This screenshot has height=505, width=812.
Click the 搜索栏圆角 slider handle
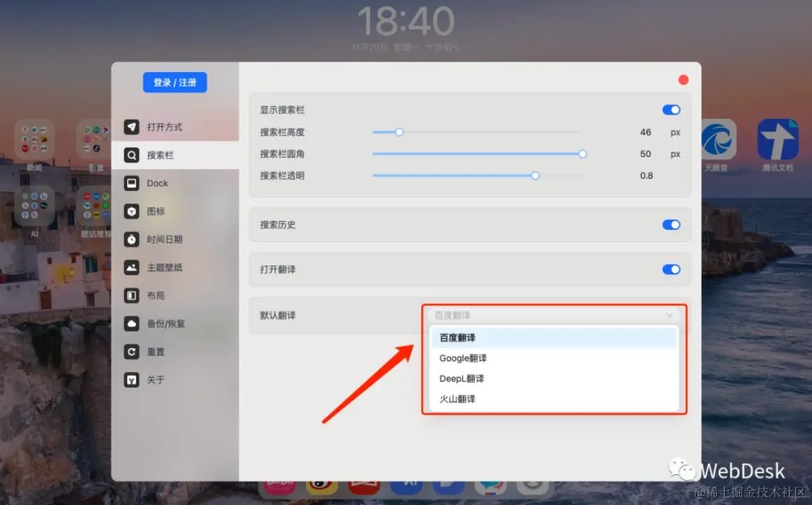(x=583, y=154)
